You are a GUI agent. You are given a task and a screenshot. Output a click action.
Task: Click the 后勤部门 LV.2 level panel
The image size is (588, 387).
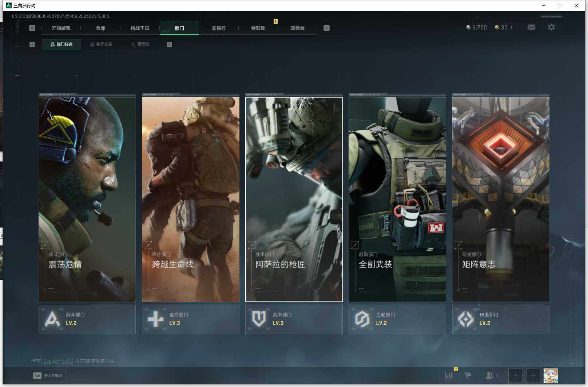click(397, 319)
